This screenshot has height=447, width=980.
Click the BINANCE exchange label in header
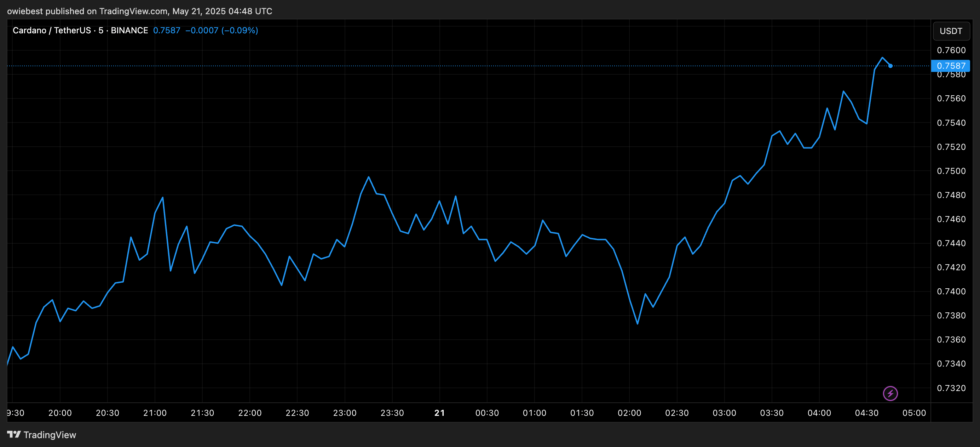[129, 30]
